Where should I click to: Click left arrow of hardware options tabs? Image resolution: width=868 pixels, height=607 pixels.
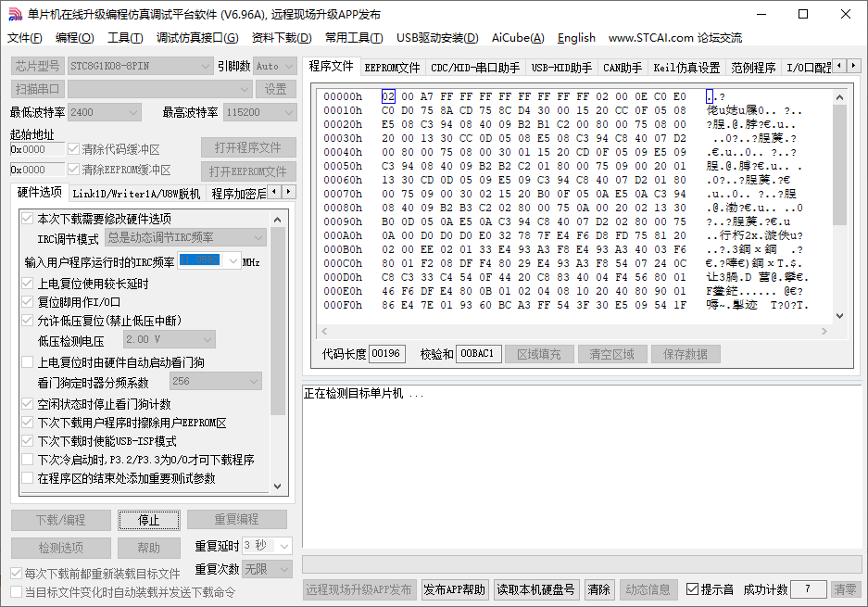(275, 192)
